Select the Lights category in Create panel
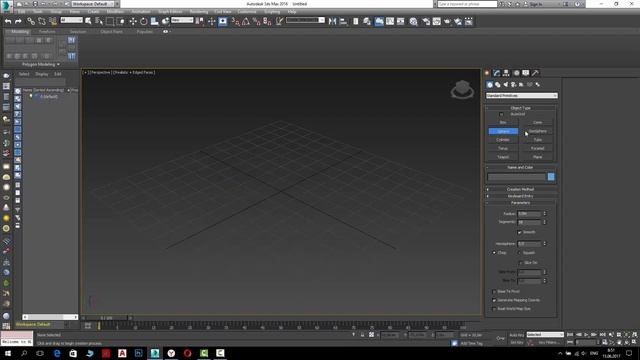Viewport: 640px width, 360px height. tap(506, 84)
